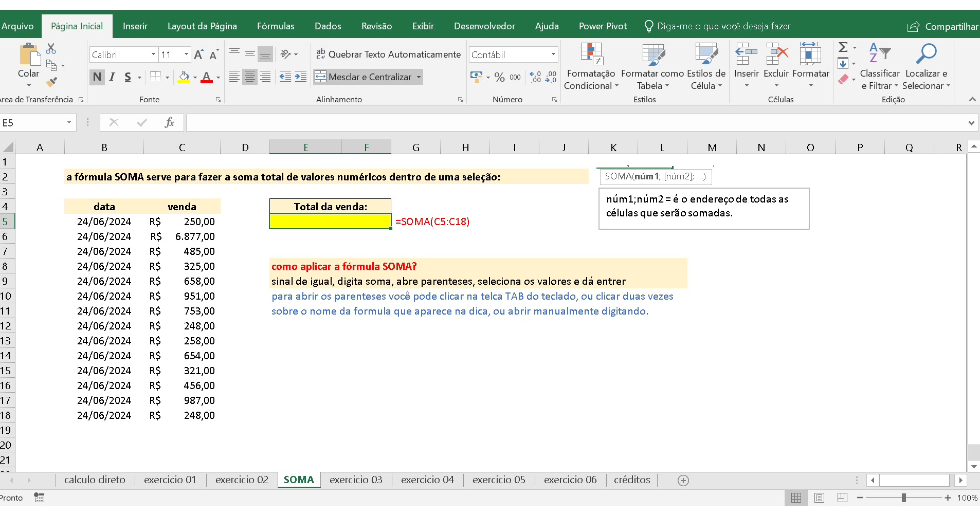
Task: Switch to the Inserir ribbon tab
Action: (x=135, y=26)
